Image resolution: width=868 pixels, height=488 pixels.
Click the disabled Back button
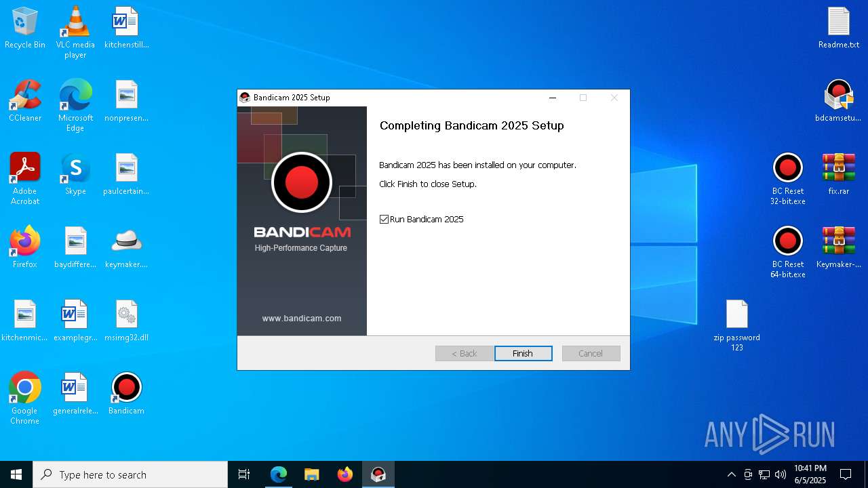(465, 353)
